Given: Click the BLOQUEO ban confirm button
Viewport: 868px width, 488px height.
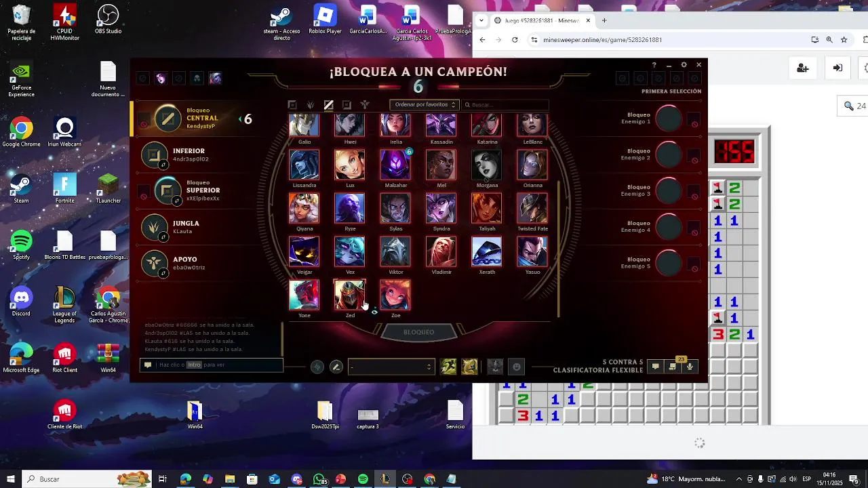Looking at the screenshot, I should [x=418, y=332].
